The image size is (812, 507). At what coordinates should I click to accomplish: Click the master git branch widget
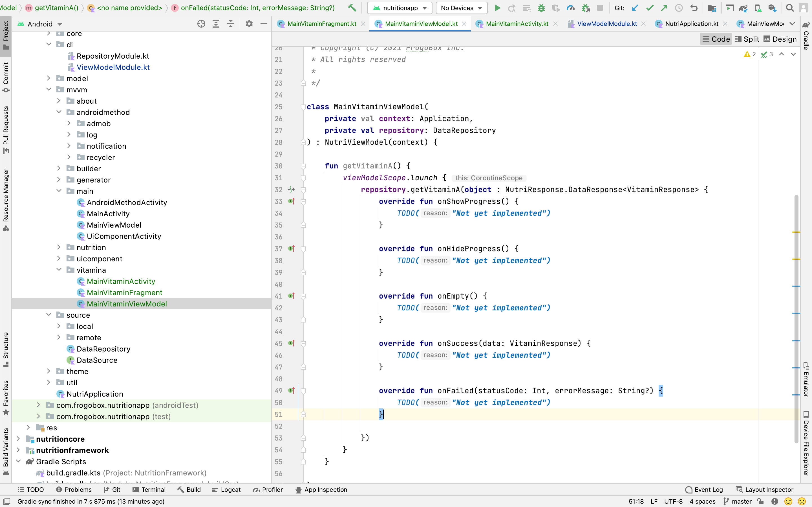tap(738, 501)
